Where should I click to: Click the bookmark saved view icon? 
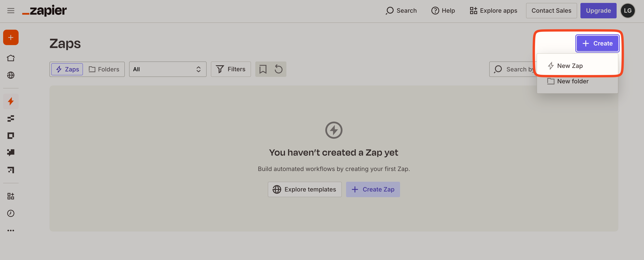(x=263, y=69)
